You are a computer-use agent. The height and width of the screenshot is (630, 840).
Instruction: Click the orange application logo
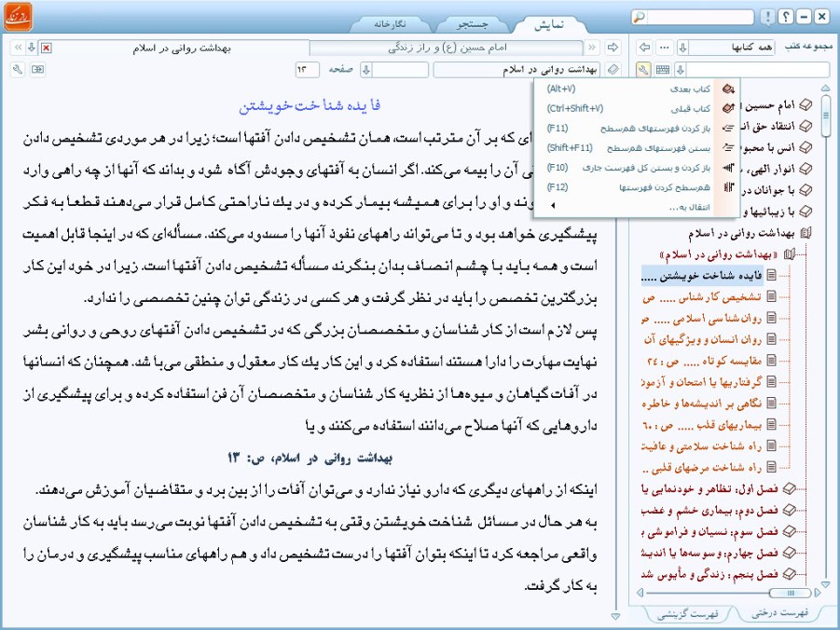tap(19, 17)
